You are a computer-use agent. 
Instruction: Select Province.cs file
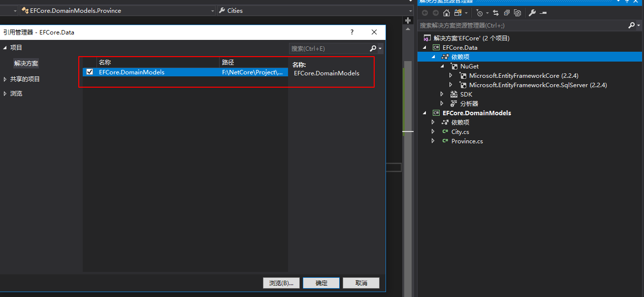pos(467,141)
